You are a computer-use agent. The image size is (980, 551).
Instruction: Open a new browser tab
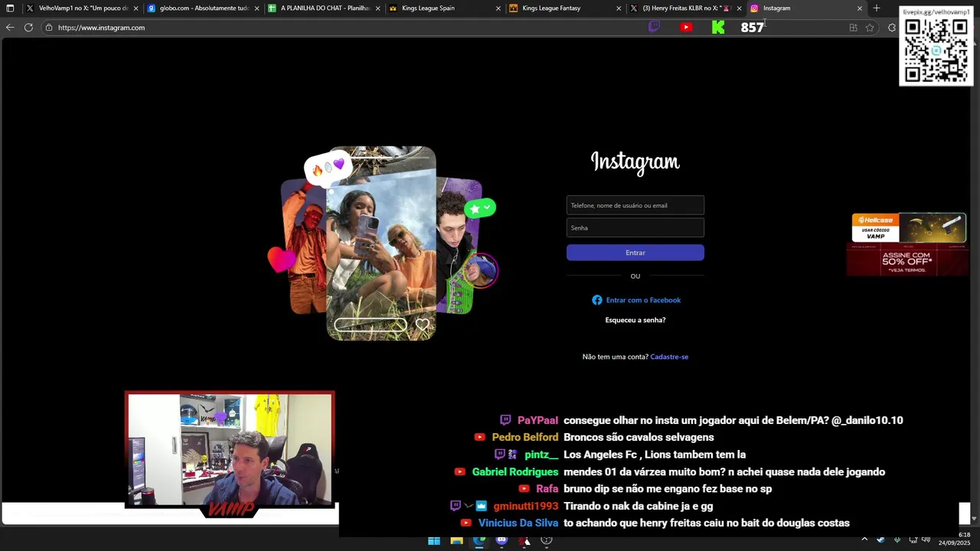click(x=877, y=8)
